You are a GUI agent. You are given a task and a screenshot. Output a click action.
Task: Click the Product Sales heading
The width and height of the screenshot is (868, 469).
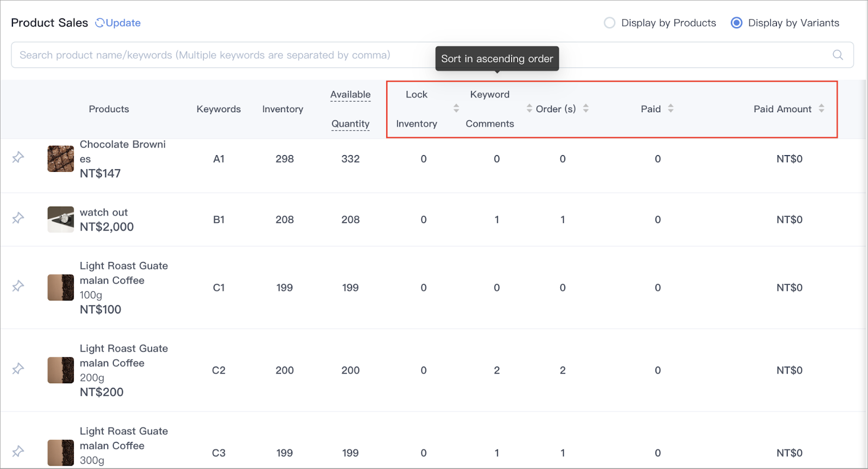(x=49, y=23)
